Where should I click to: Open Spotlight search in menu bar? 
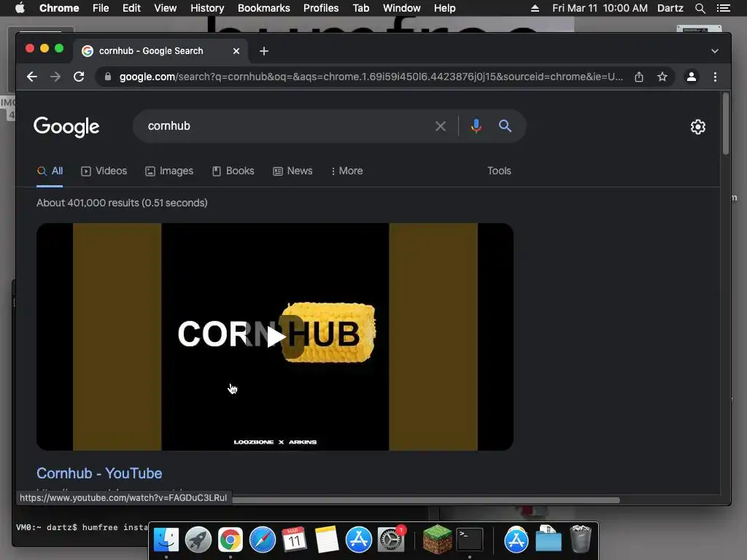pos(700,8)
